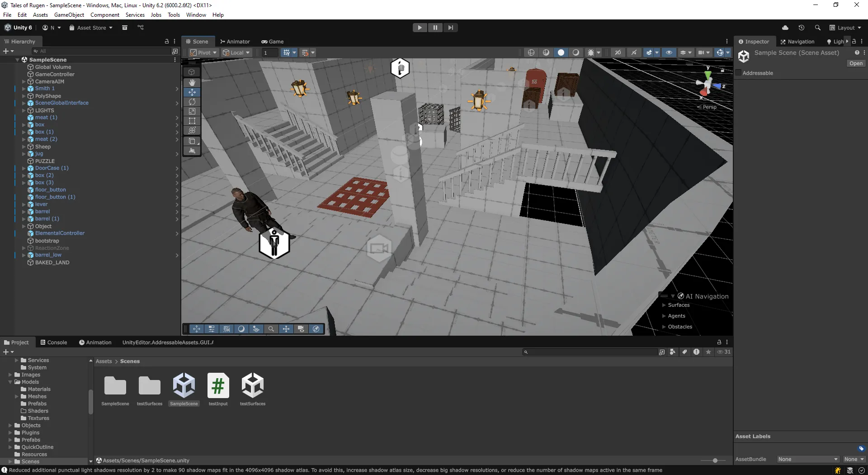Click the Pause button in the toolbar
This screenshot has width=868, height=475.
tap(435, 28)
